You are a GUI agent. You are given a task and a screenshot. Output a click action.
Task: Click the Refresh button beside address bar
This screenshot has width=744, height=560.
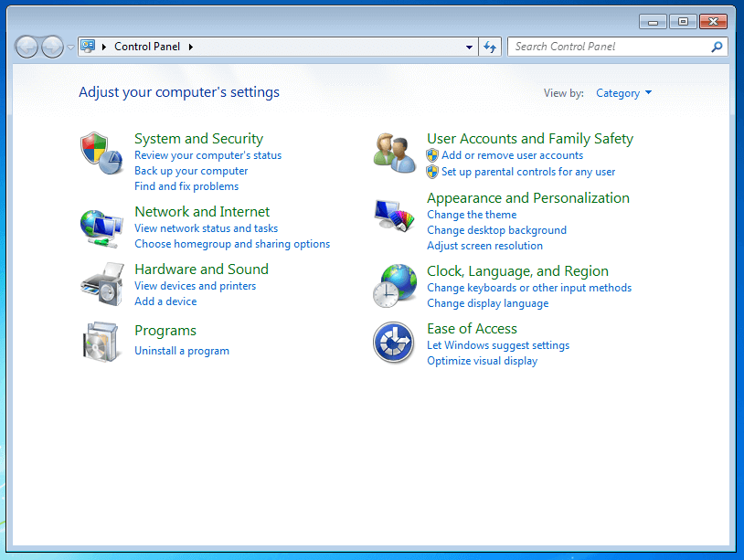490,47
